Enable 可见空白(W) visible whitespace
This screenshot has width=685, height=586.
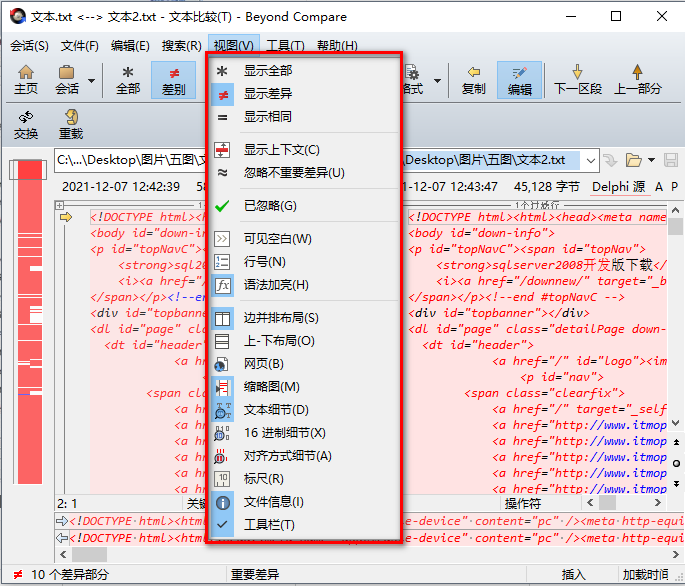coord(304,239)
